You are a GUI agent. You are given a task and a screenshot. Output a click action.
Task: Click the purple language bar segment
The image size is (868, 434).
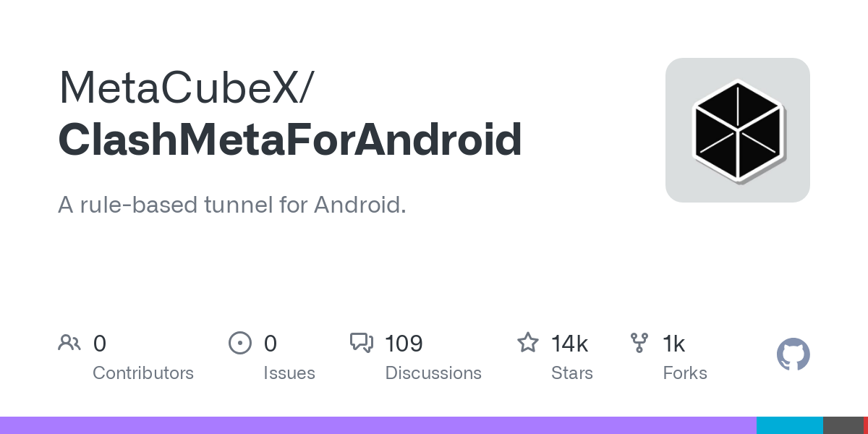click(376, 425)
